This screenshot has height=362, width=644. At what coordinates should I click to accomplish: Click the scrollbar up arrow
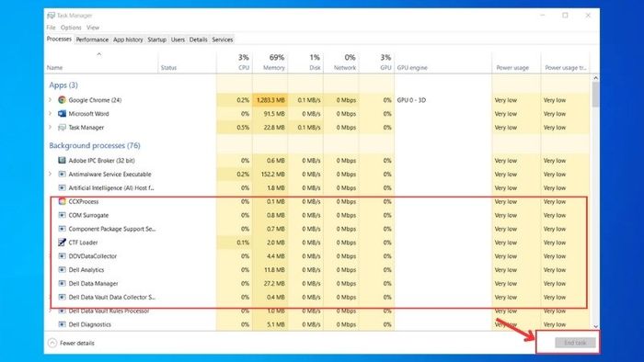click(x=595, y=78)
